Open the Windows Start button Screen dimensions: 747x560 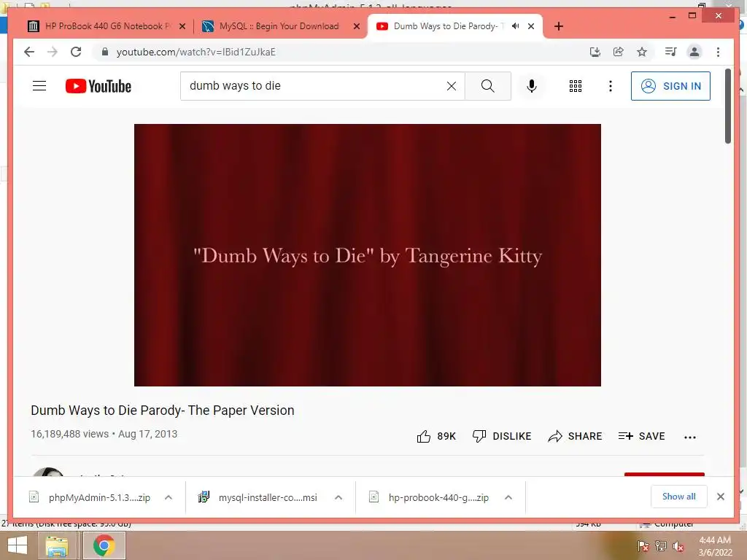(18, 545)
